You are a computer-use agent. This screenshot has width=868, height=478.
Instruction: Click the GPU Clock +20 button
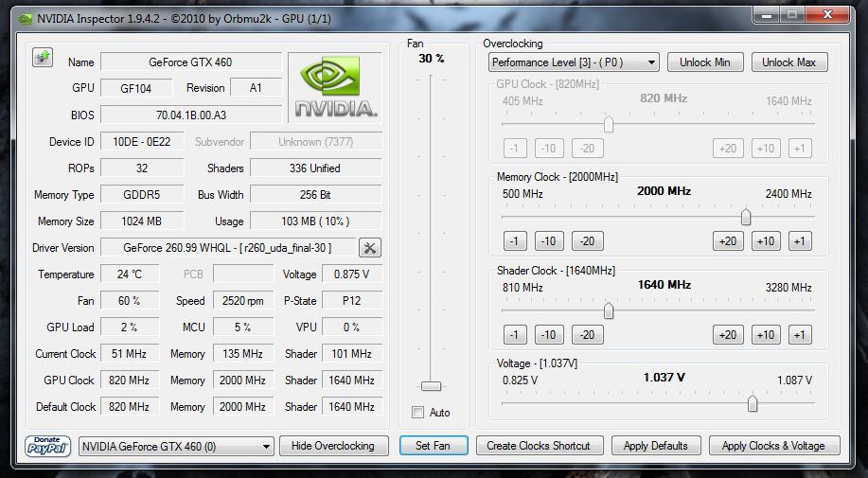tap(728, 149)
